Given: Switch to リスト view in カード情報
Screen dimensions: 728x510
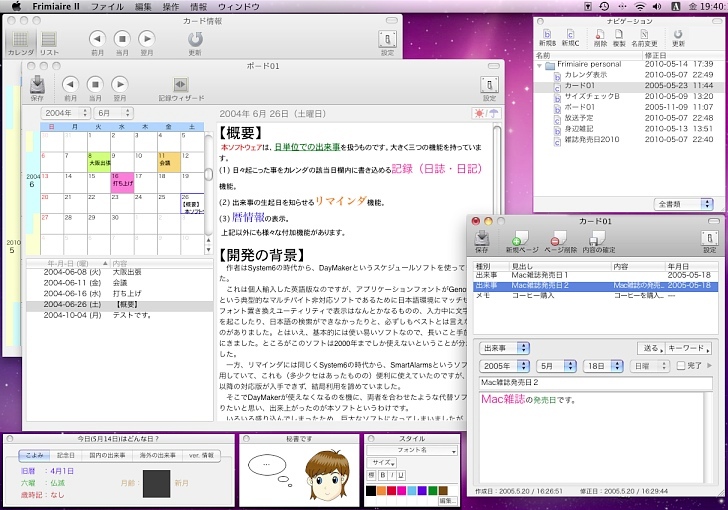Looking at the screenshot, I should pyautogui.click(x=48, y=40).
